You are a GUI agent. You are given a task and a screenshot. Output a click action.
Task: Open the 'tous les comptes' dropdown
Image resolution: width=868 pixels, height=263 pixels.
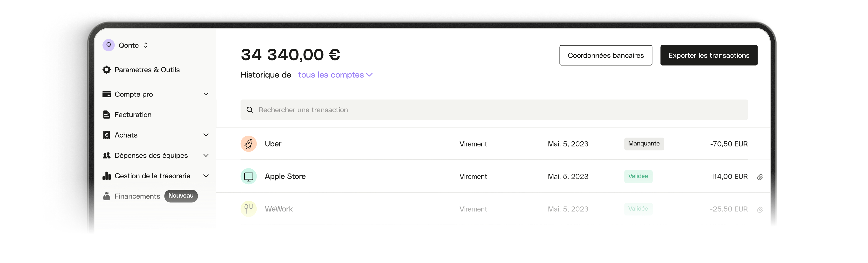point(335,75)
